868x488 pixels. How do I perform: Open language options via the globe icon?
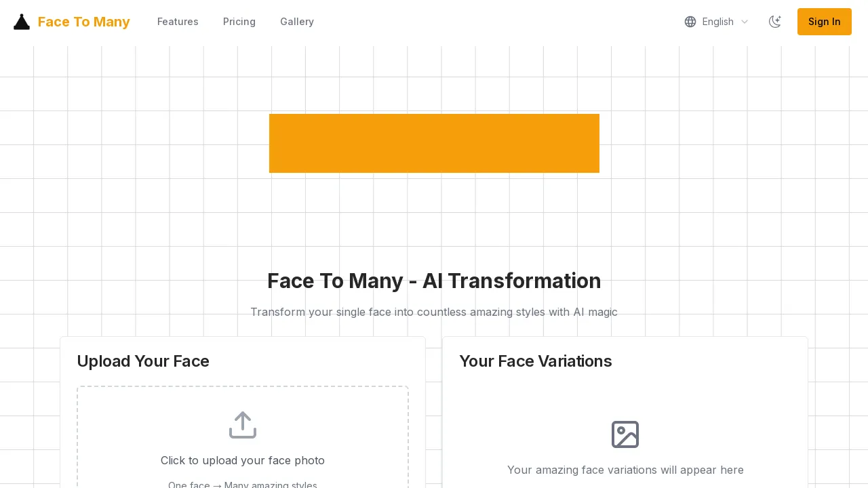pos(690,22)
